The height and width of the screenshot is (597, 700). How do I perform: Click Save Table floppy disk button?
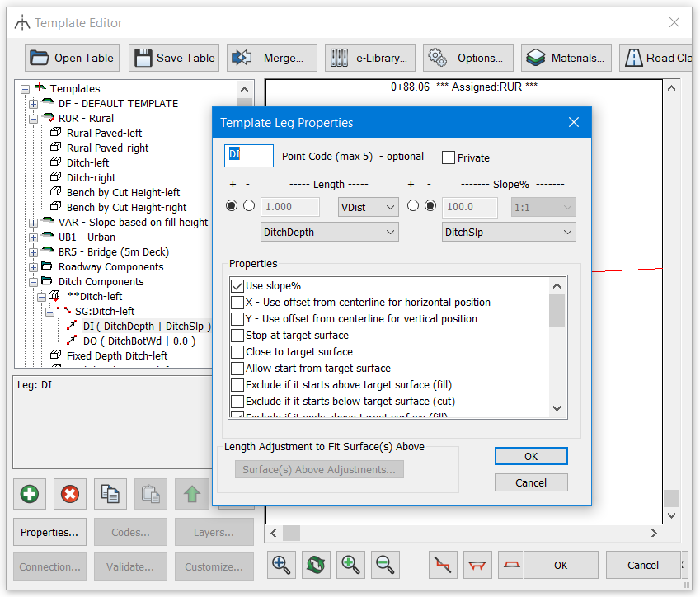pos(174,58)
